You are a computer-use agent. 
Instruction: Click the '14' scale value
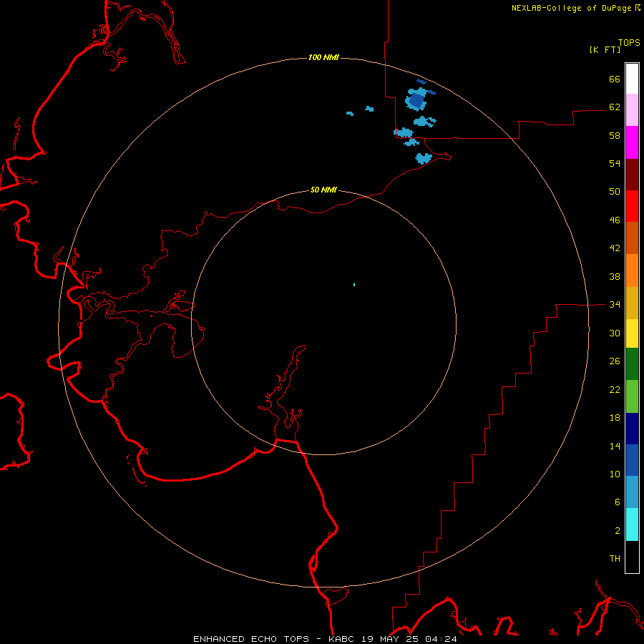pyautogui.click(x=615, y=446)
